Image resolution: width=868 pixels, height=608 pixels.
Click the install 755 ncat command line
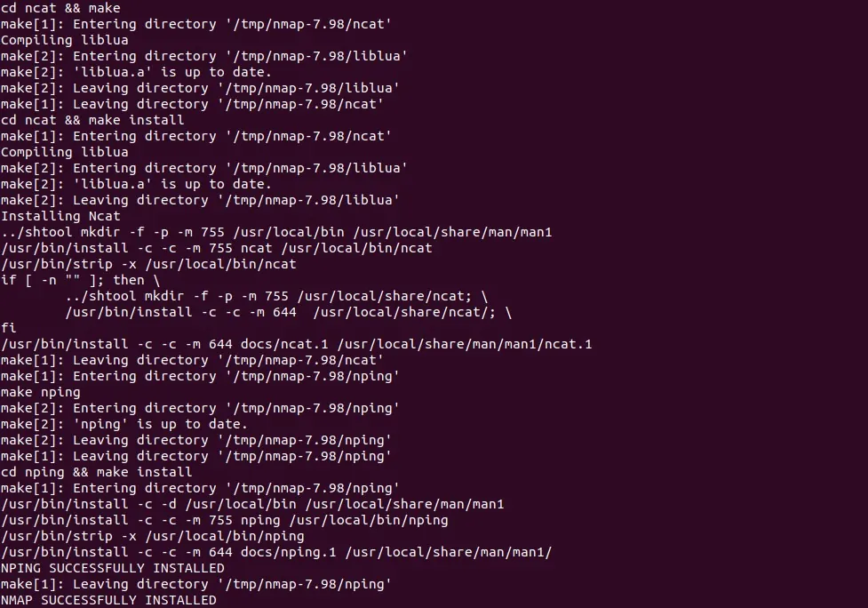pos(216,248)
